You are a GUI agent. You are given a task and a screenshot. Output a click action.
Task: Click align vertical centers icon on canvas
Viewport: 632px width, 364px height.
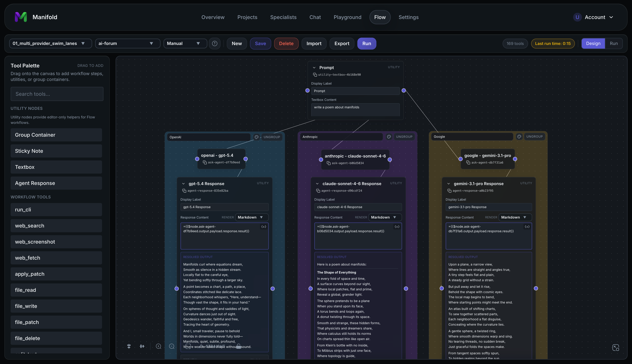129,346
